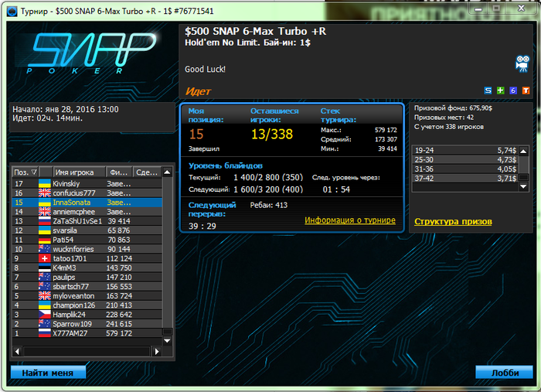
Task: Open the 'Структура призов' link
Action: coord(453,222)
